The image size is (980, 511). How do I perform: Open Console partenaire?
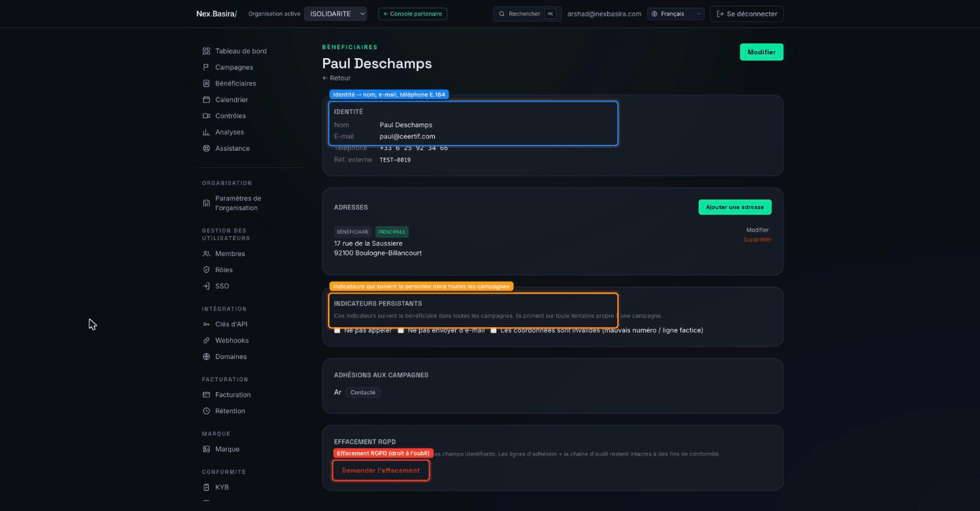[x=412, y=13]
